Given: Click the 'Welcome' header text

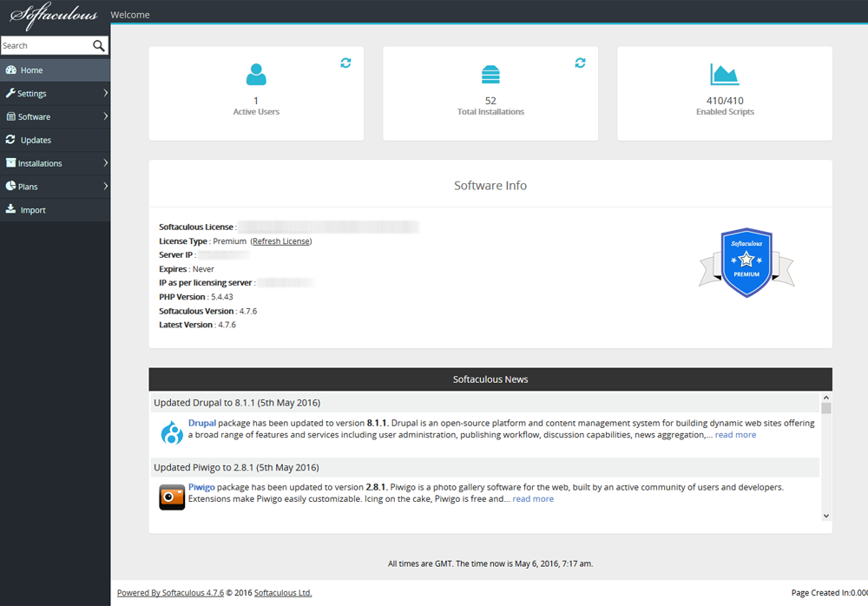Looking at the screenshot, I should point(130,15).
